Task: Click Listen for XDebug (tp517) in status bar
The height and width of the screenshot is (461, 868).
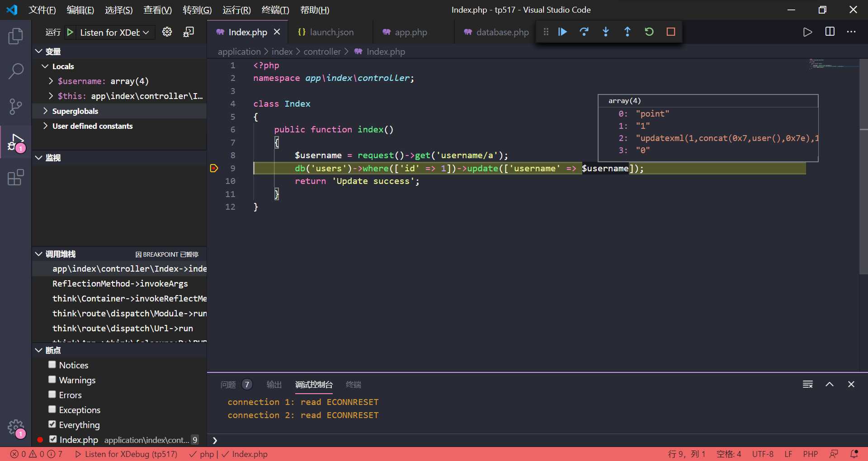Action: click(127, 454)
